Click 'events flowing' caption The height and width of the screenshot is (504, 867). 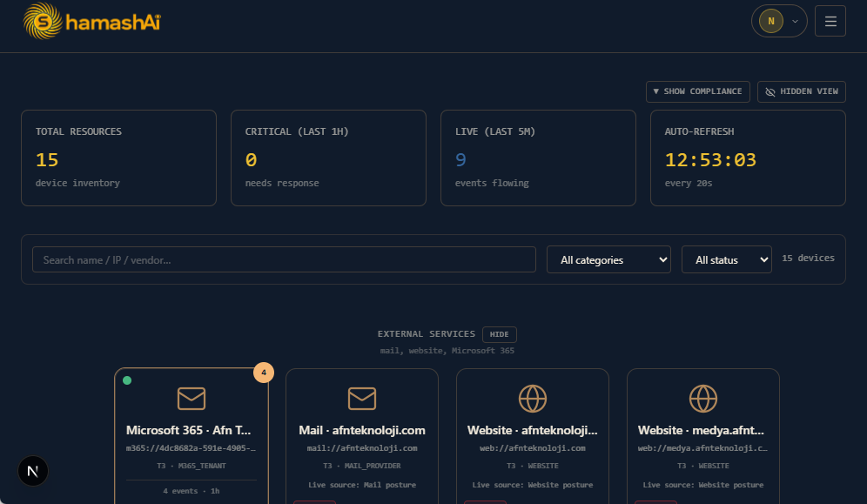click(x=492, y=183)
